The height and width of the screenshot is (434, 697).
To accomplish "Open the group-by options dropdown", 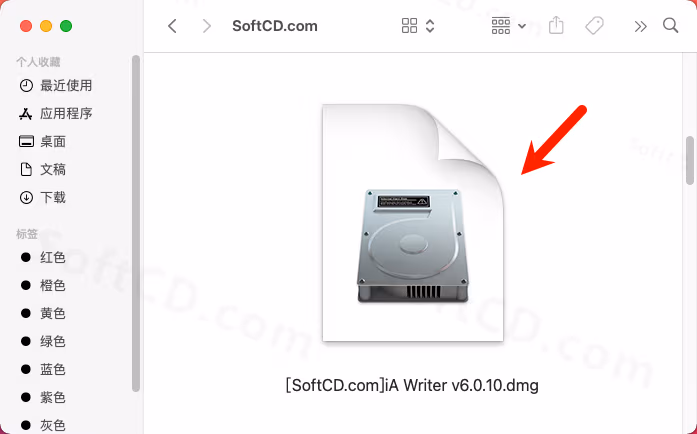I will [x=509, y=26].
